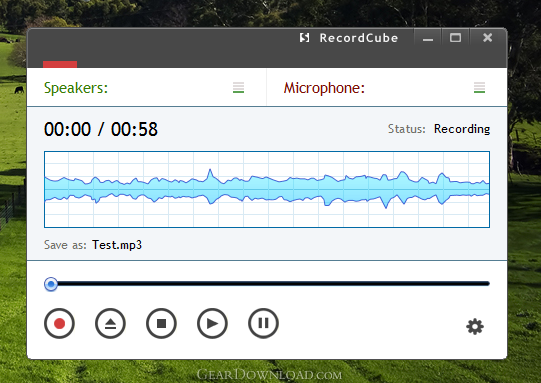Click the Test.mp3 save-as filename

117,245
